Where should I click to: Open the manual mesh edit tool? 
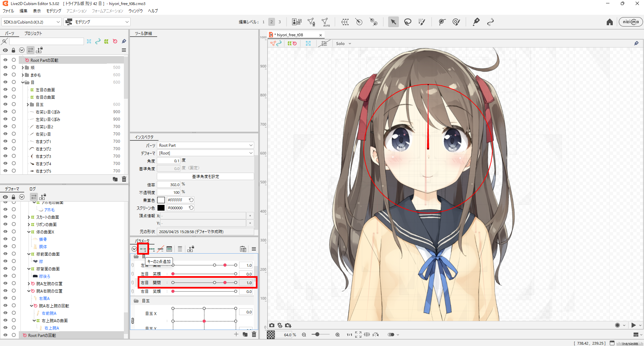click(311, 22)
